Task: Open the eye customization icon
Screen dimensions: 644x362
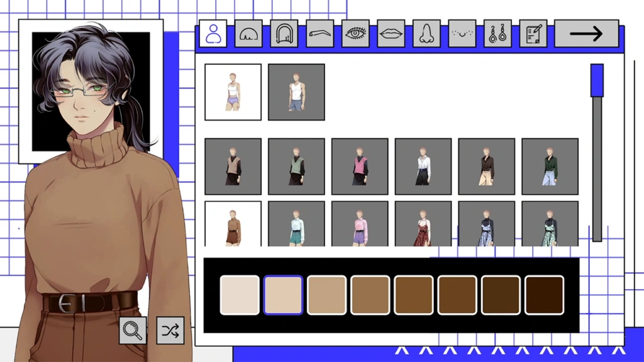Action: [355, 35]
